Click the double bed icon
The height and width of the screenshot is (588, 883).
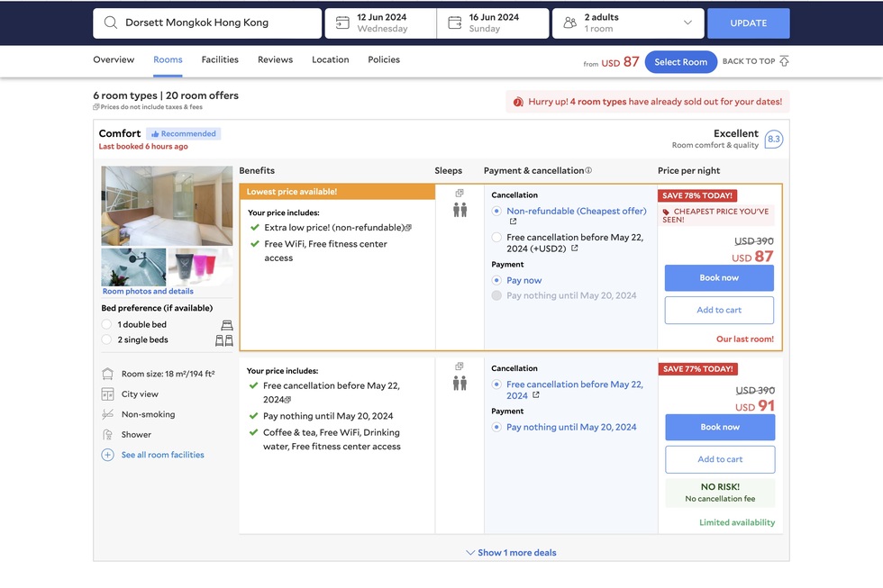[x=227, y=325]
